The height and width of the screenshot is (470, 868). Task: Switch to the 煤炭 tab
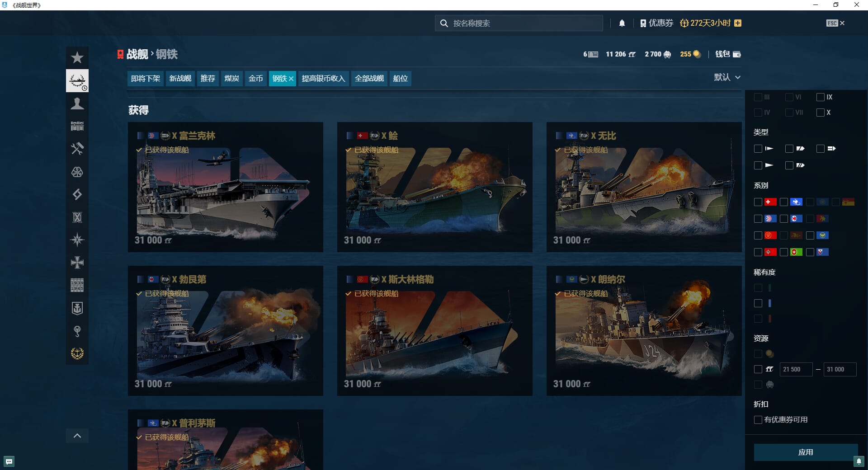[231, 79]
